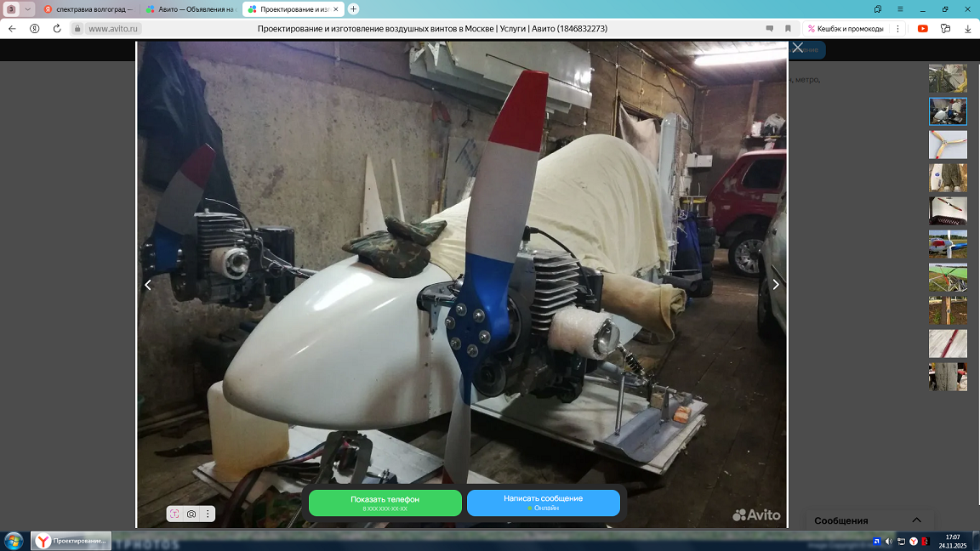Click the YouTube icon in toolbar

click(922, 28)
